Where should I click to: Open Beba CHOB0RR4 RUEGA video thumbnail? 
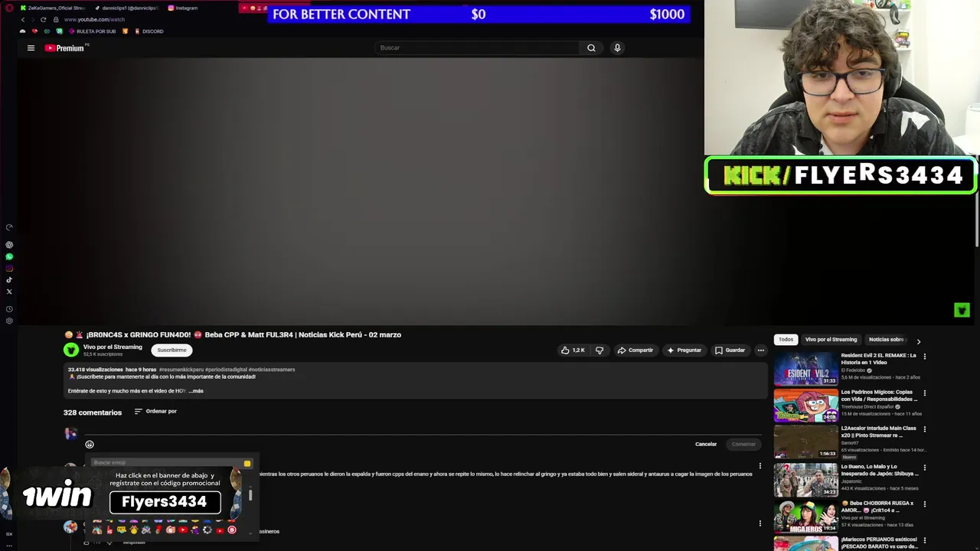tap(805, 517)
